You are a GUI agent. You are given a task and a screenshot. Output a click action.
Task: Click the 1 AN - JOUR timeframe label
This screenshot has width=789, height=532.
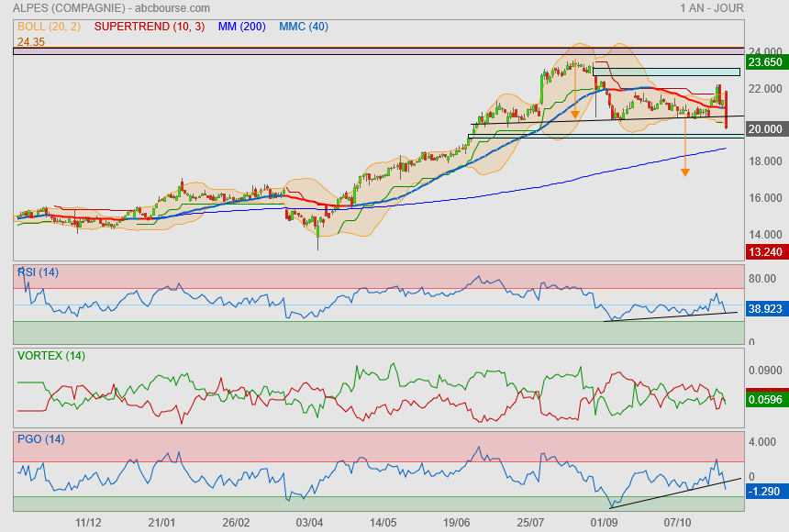(712, 7)
